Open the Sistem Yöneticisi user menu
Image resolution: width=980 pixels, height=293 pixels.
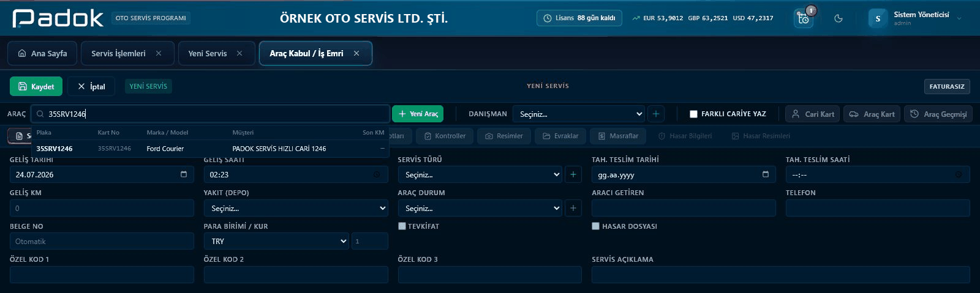click(916, 18)
